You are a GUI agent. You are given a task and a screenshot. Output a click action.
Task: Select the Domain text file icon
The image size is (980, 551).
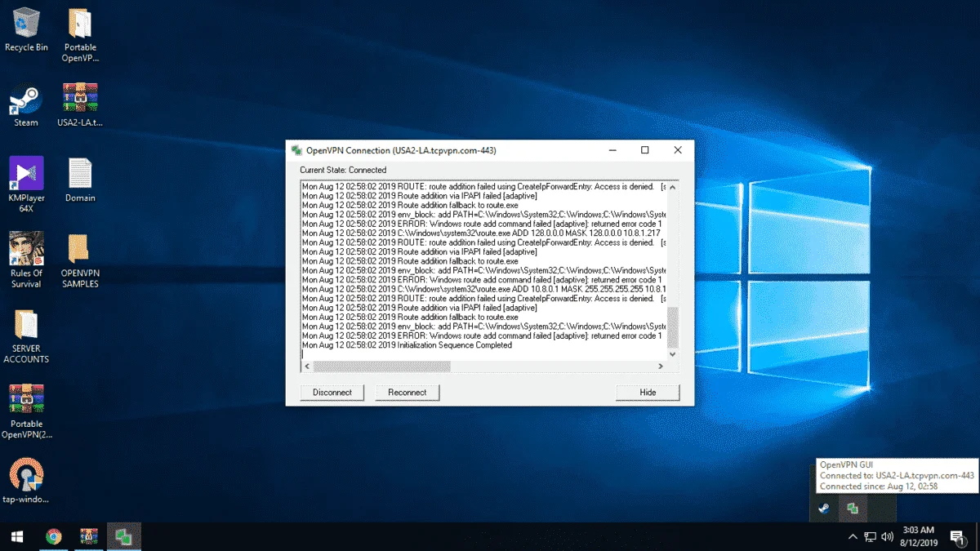point(80,180)
